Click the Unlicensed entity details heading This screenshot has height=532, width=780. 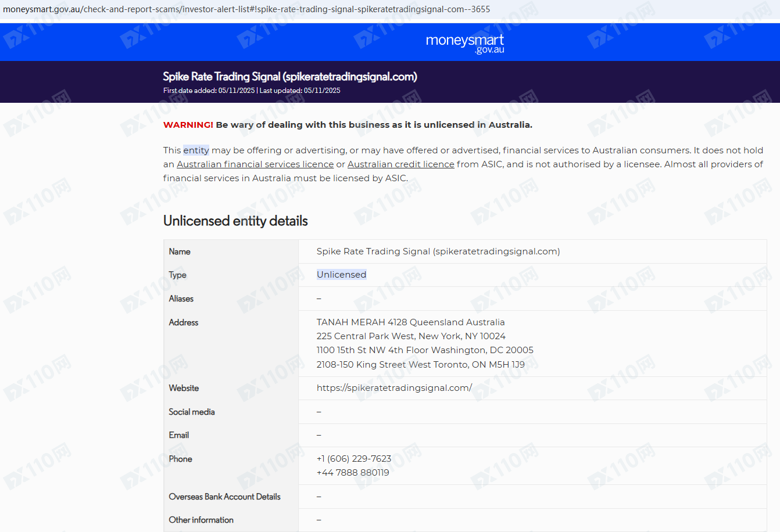click(235, 221)
